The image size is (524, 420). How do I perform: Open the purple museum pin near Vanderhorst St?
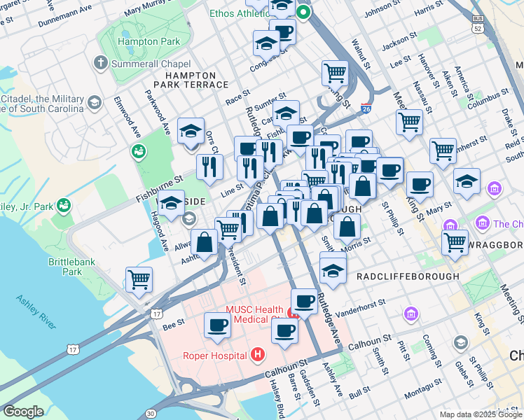coord(411,314)
